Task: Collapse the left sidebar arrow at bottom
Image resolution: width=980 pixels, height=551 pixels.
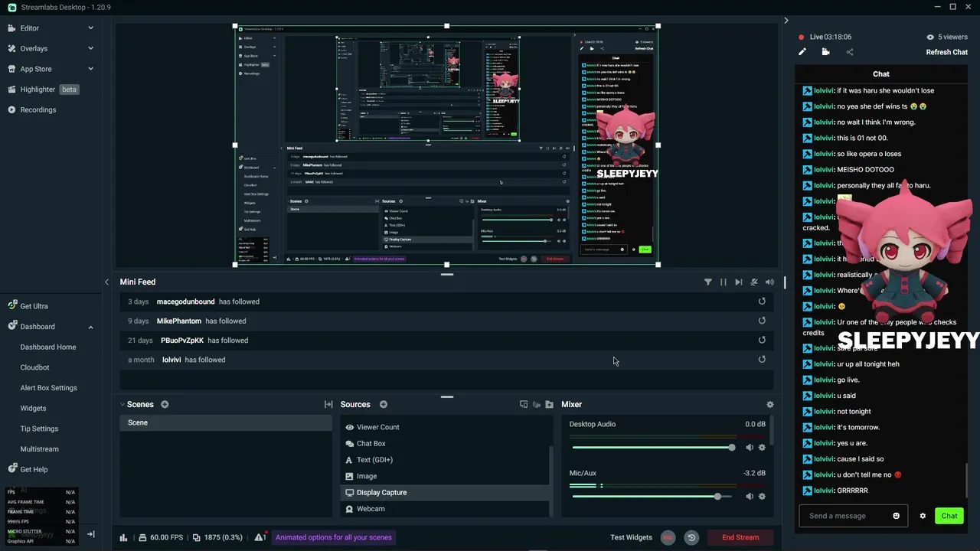Action: [x=90, y=534]
